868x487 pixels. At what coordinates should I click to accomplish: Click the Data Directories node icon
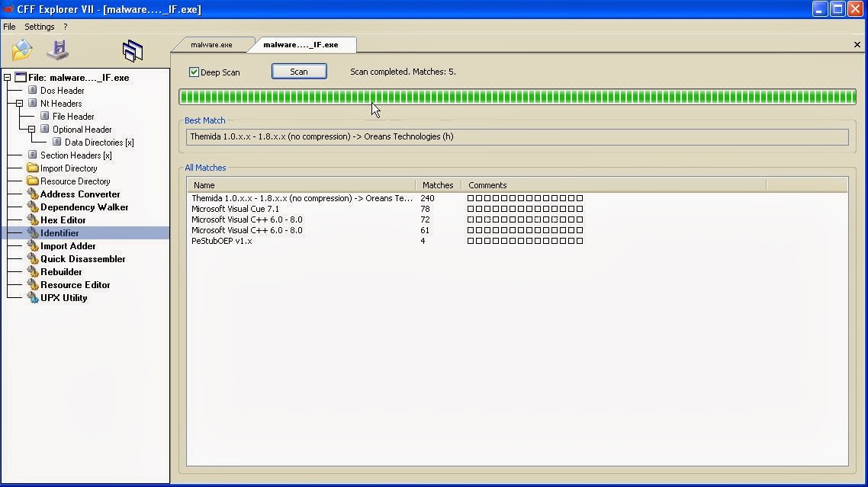point(57,143)
